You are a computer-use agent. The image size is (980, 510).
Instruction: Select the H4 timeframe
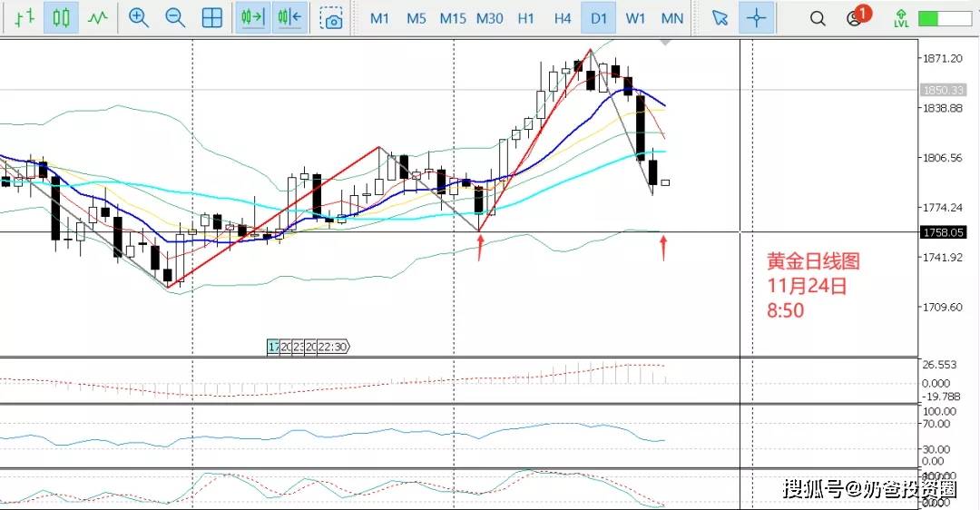tap(563, 19)
